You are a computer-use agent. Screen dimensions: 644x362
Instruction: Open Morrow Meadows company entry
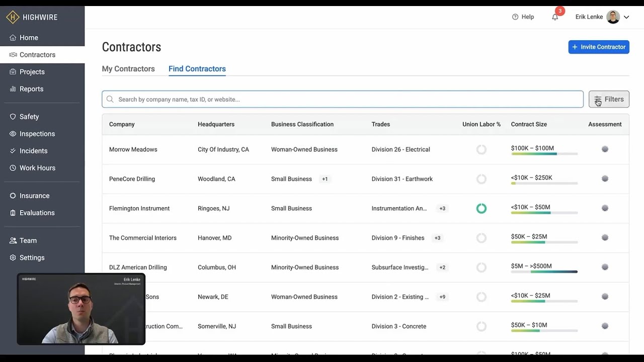(x=133, y=149)
